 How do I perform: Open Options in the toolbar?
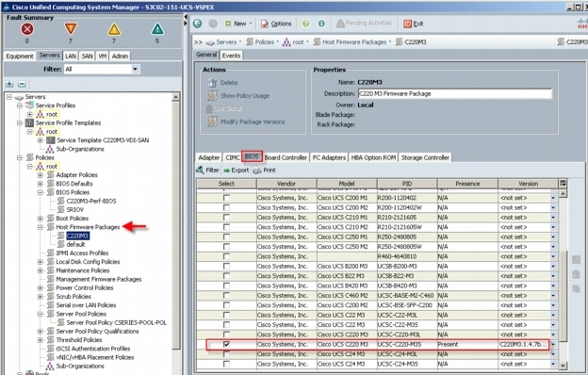point(276,24)
